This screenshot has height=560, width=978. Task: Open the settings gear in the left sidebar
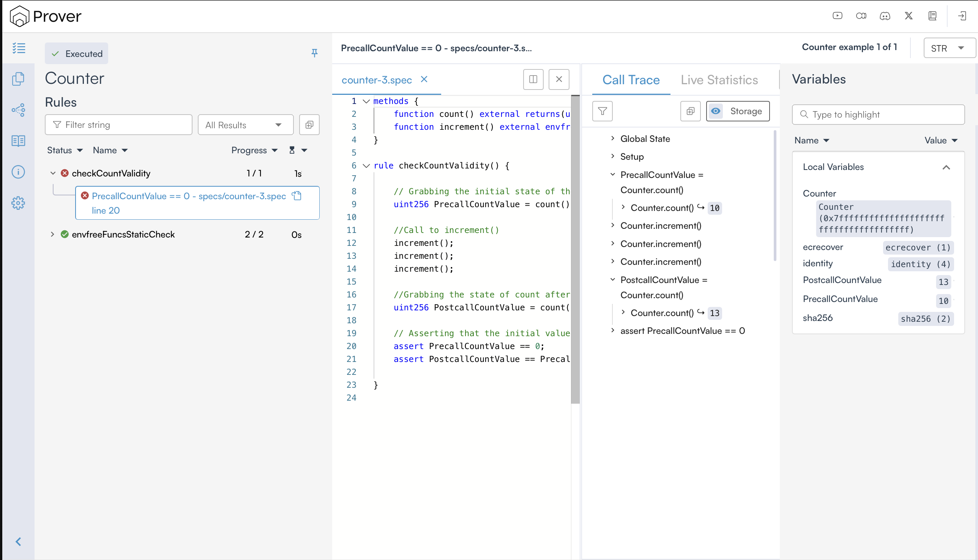(x=18, y=203)
